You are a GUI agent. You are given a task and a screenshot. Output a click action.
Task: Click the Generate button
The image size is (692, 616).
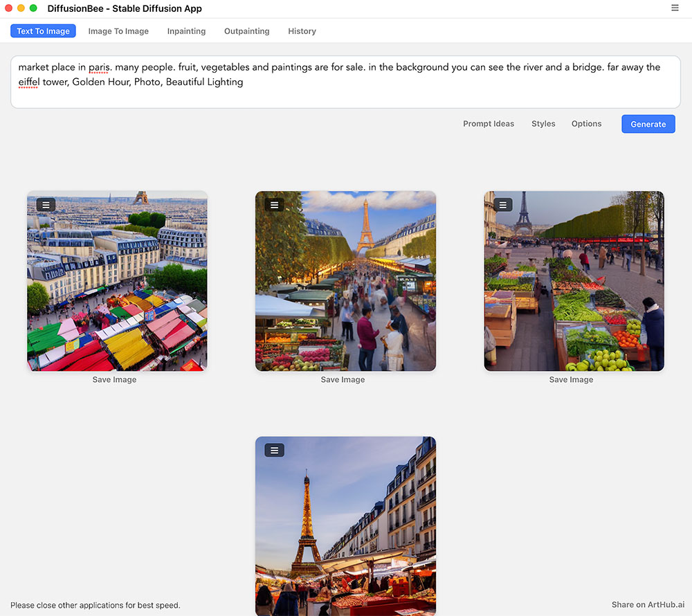[648, 124]
